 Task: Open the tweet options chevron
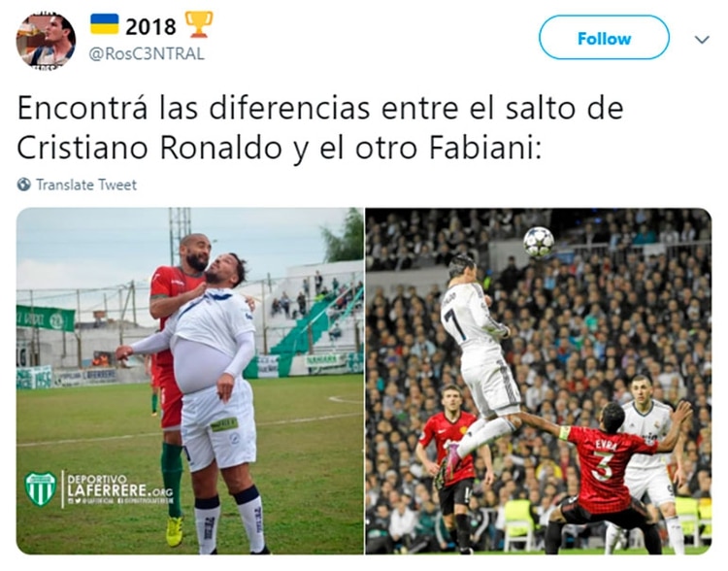click(x=702, y=40)
